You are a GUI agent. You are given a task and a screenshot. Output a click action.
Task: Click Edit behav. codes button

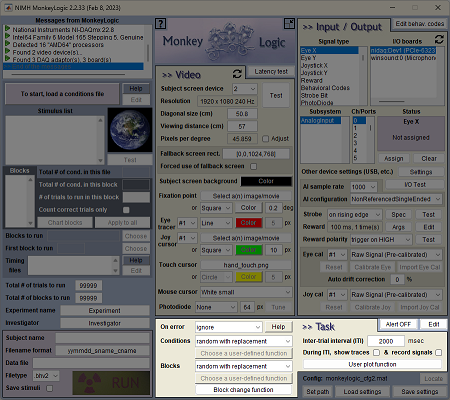[x=420, y=24]
